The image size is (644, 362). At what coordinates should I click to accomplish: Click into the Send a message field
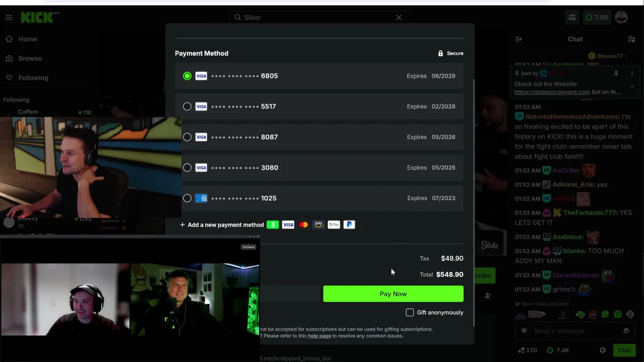575,331
